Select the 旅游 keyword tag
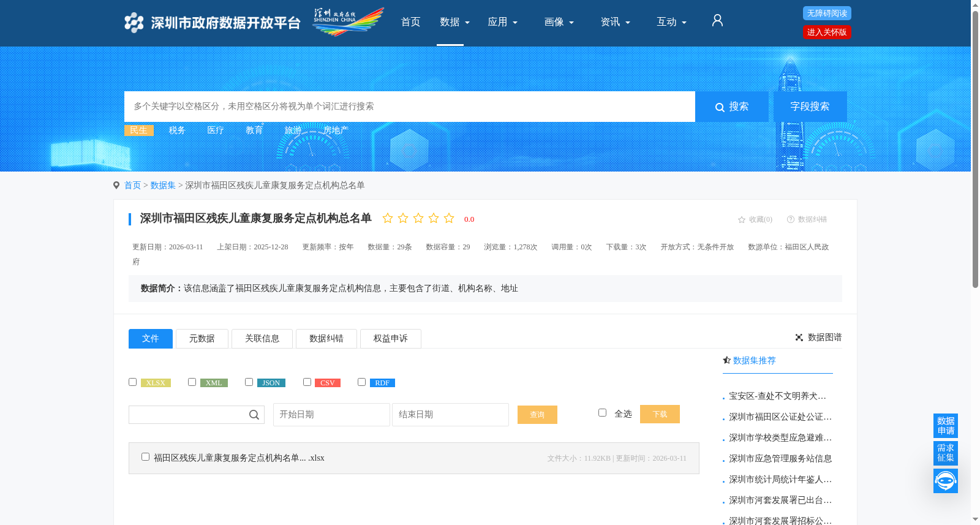 click(293, 130)
